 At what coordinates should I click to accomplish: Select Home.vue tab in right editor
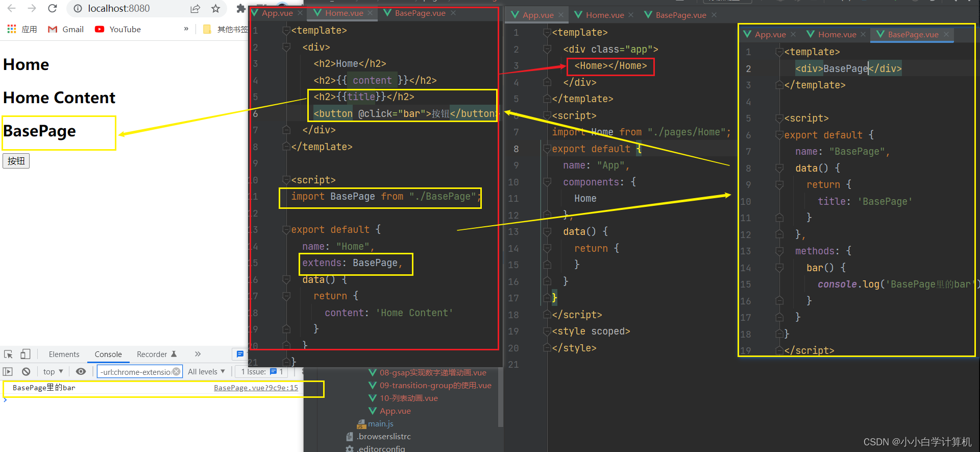(x=837, y=34)
